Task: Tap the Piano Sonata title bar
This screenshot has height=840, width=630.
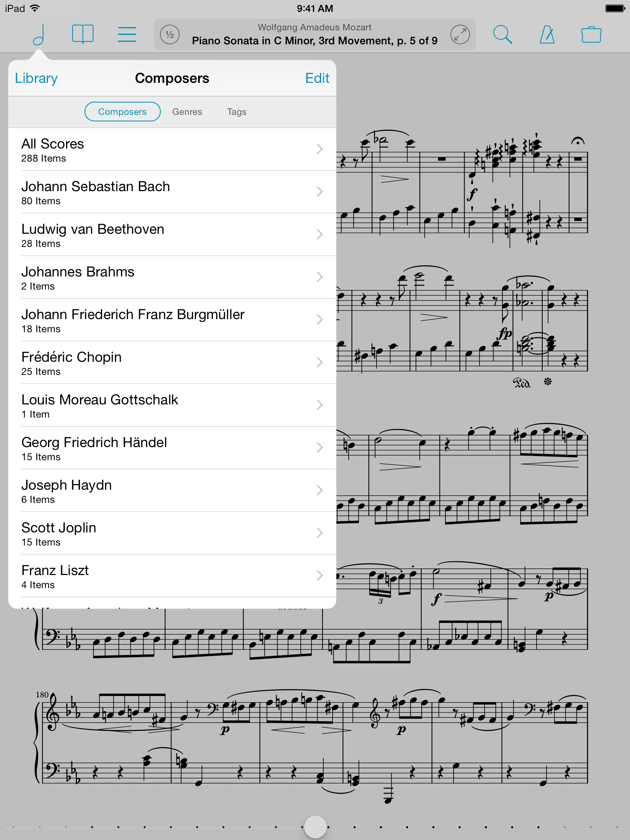Action: click(315, 34)
